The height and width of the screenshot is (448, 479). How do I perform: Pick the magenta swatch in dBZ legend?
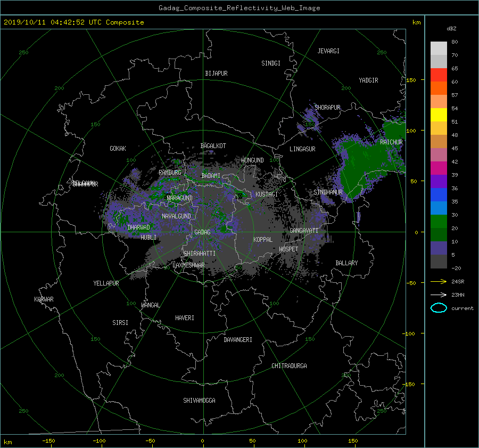(439, 168)
